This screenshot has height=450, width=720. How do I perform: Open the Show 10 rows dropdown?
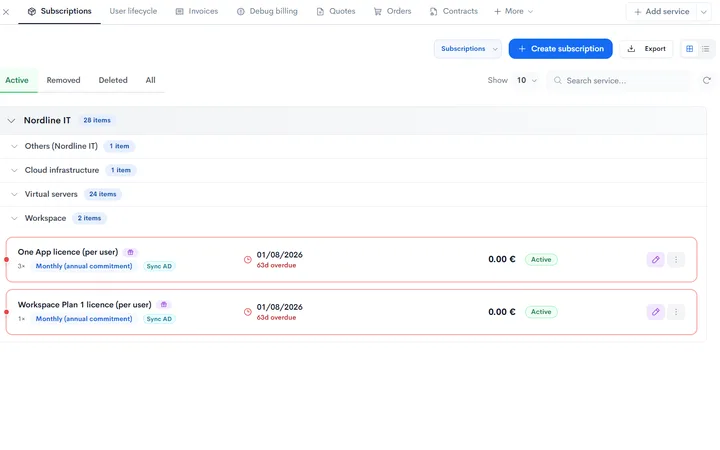coord(527,80)
